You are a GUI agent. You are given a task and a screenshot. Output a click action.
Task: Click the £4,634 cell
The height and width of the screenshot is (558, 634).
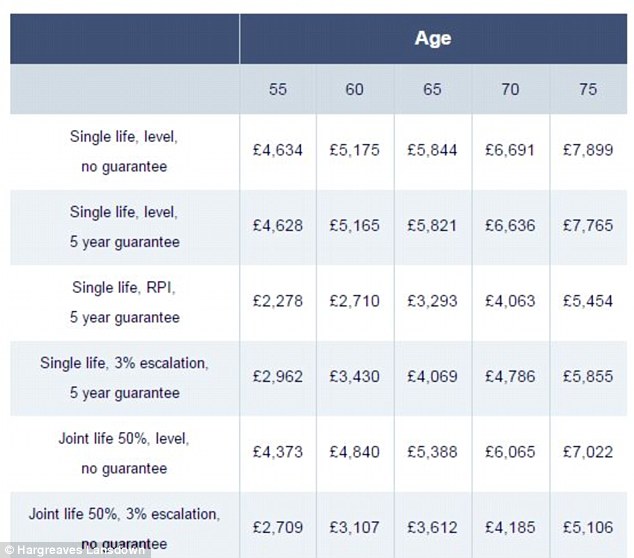pyautogui.click(x=278, y=150)
